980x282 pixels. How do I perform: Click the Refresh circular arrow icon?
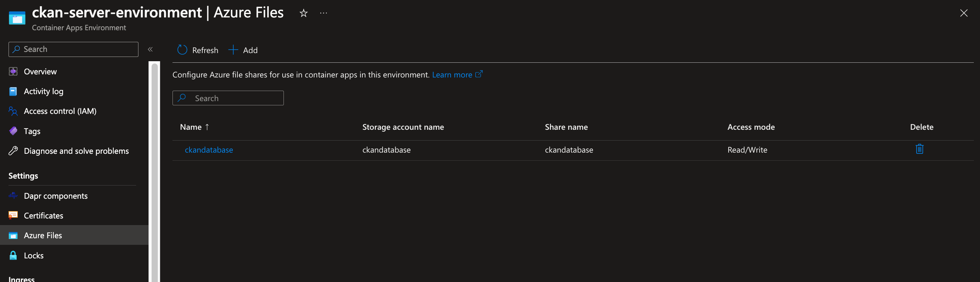pos(182,50)
